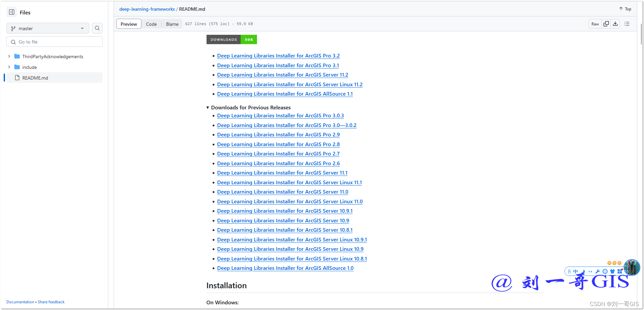This screenshot has height=310, width=644.
Task: Click the page vertical scrollbar
Action: (641, 33)
